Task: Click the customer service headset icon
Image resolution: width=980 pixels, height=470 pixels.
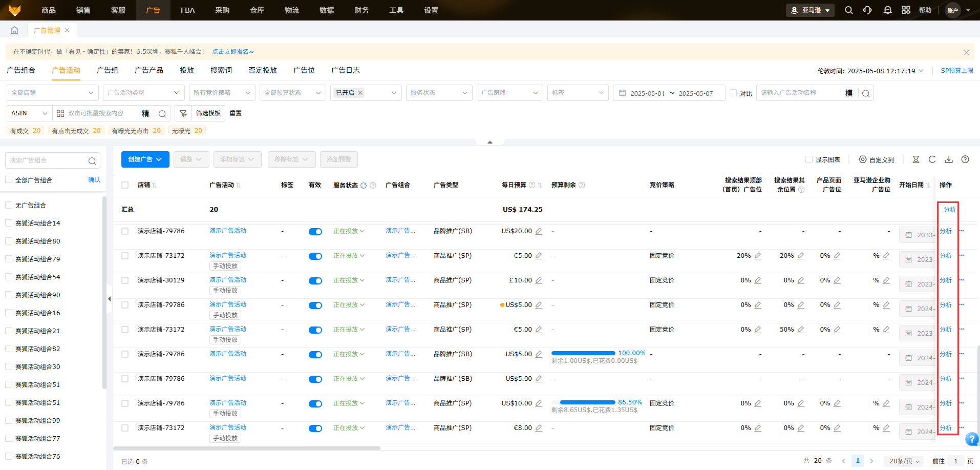Action: (867, 10)
